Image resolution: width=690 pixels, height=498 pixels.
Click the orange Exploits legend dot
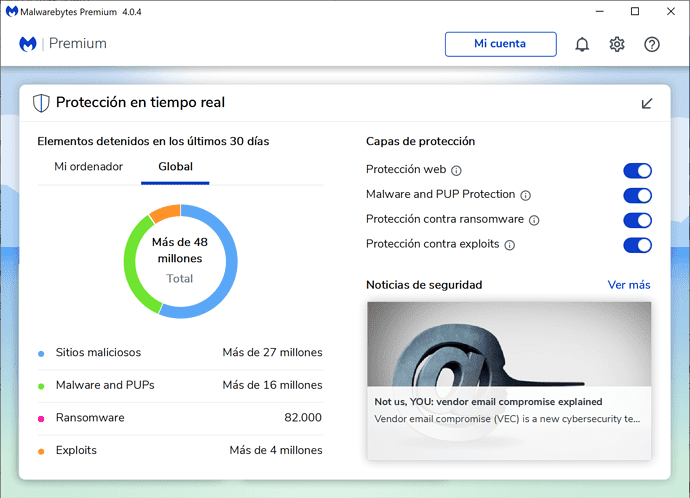pyautogui.click(x=41, y=451)
